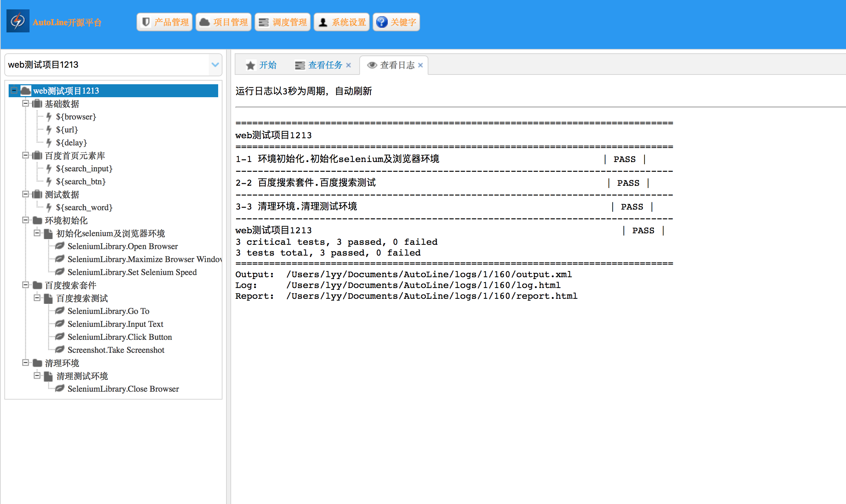The height and width of the screenshot is (504, 846).
Task: Click the 百度搜索测试 file icon
Action: coord(48,298)
